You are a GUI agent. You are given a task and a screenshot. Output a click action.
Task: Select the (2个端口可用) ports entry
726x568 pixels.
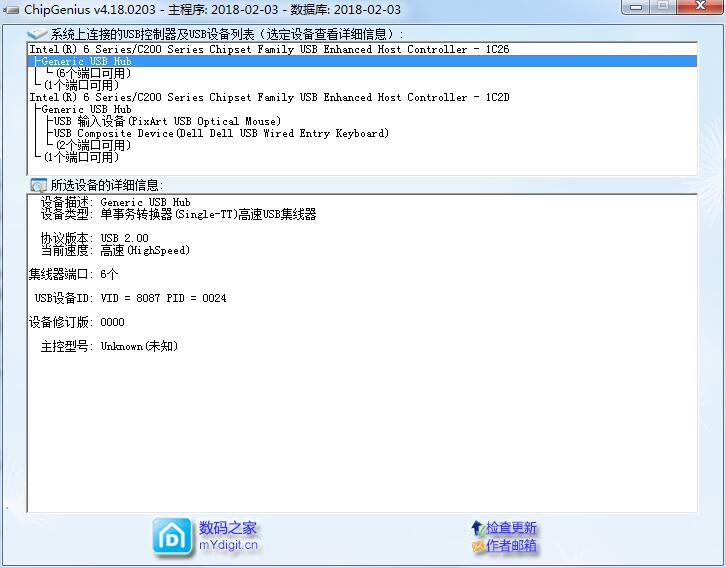tap(94, 145)
